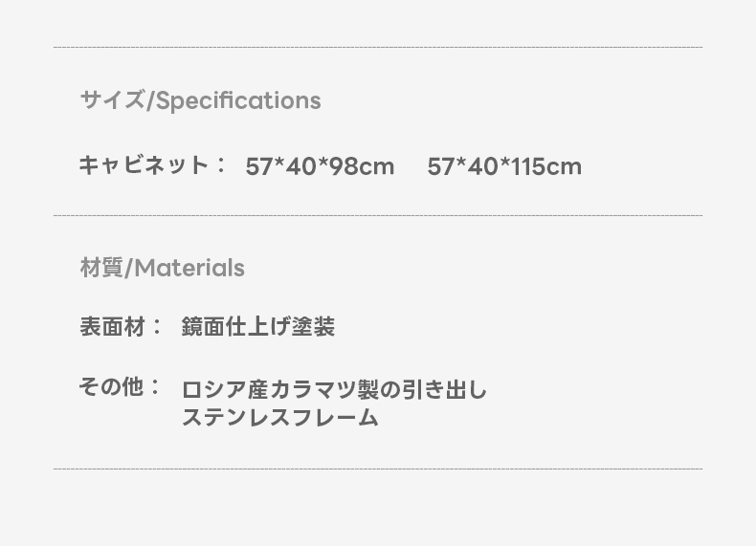
Task: Click the bottom dashed divider line
Action: 378,469
